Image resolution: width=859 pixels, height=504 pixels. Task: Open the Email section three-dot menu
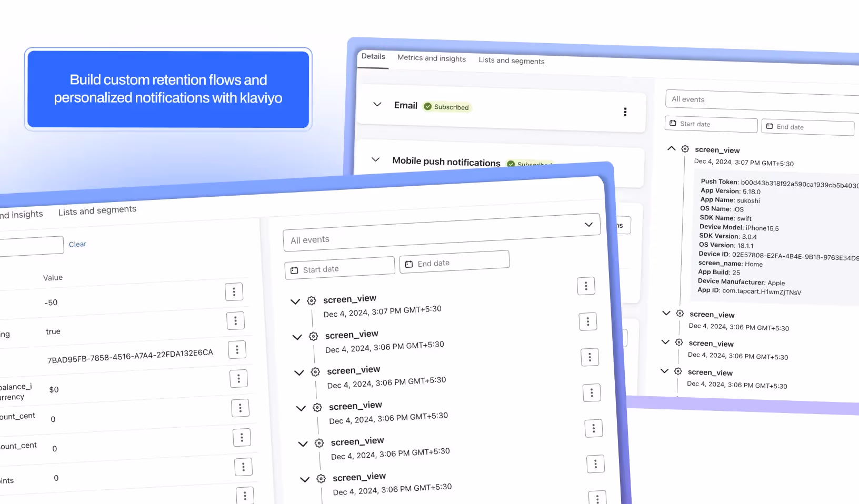click(x=625, y=112)
